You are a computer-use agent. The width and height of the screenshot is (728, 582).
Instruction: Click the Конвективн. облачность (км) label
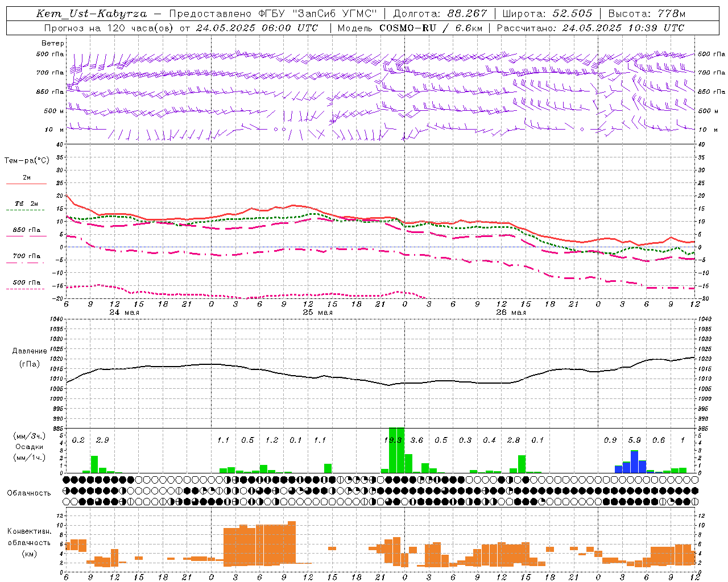click(29, 542)
